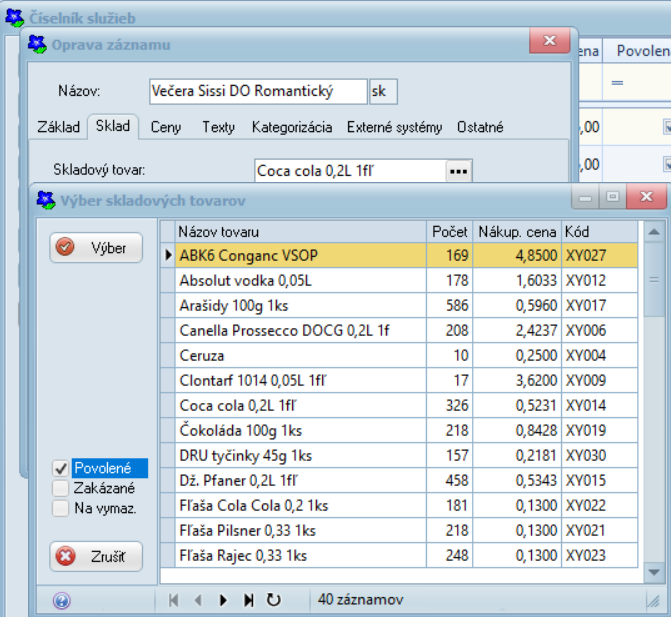Select the Canella Prossecco DOCG row
Screen dimensions: 671x617
point(399,330)
